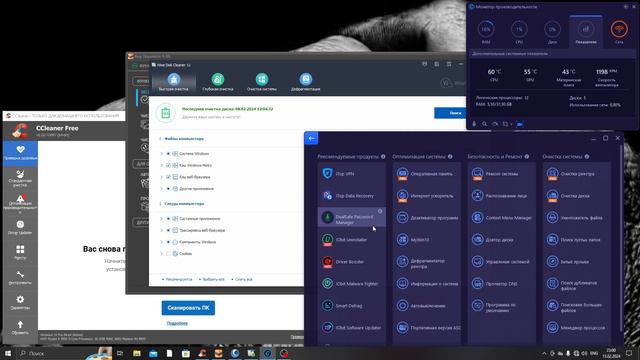This screenshot has height=360, width=640.
Task: Expand Системные приложения row
Action: (x=162, y=219)
